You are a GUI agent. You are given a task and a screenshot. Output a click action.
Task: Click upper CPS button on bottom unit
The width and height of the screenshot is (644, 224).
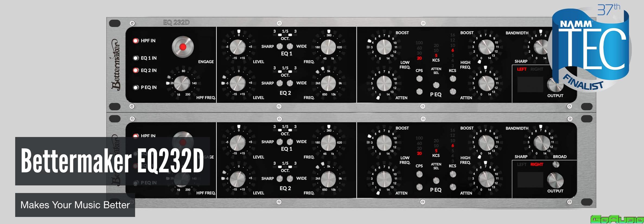coord(419,174)
